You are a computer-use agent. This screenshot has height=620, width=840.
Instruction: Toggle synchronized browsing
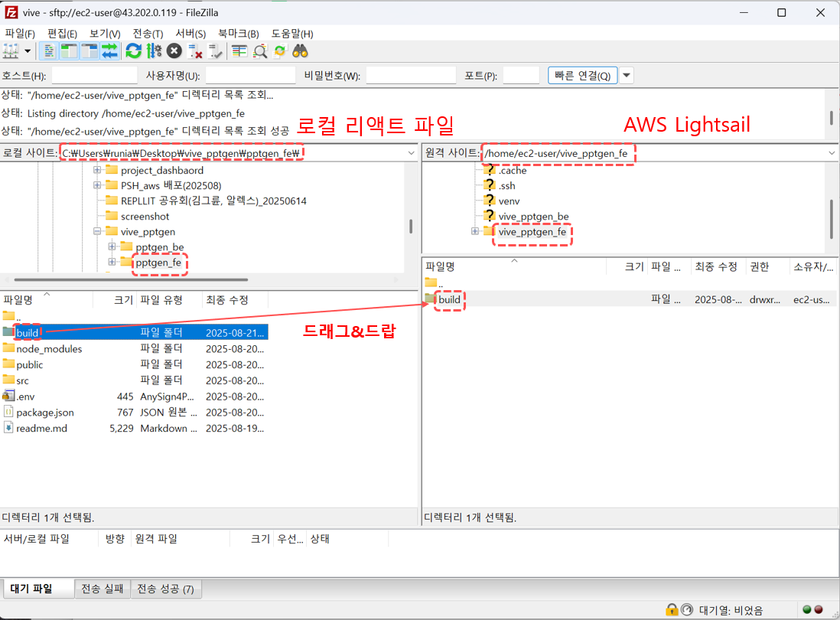tap(280, 51)
